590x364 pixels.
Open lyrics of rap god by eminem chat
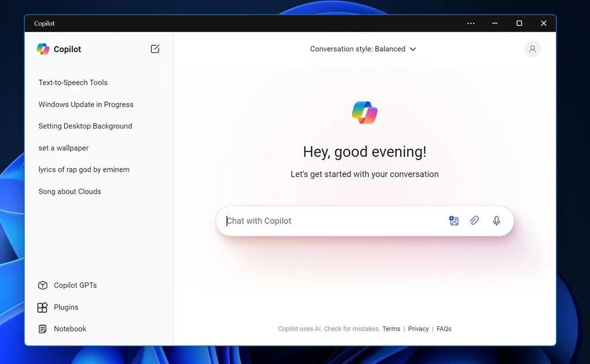pos(84,170)
